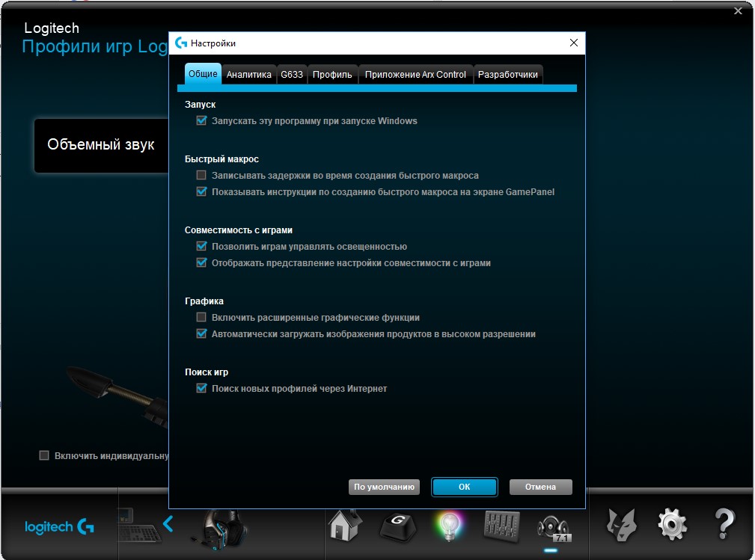The height and width of the screenshot is (560, 755).
Task: Toggle Автоматически загружать изображения продуктов
Action: click(x=201, y=333)
